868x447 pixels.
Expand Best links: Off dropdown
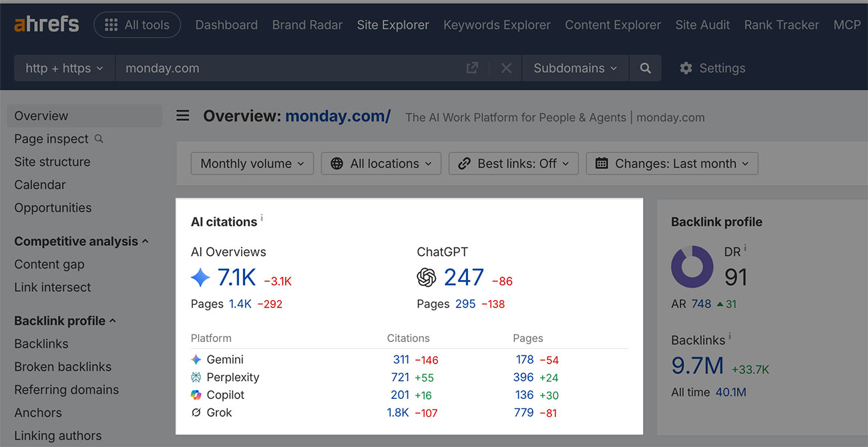tap(513, 164)
